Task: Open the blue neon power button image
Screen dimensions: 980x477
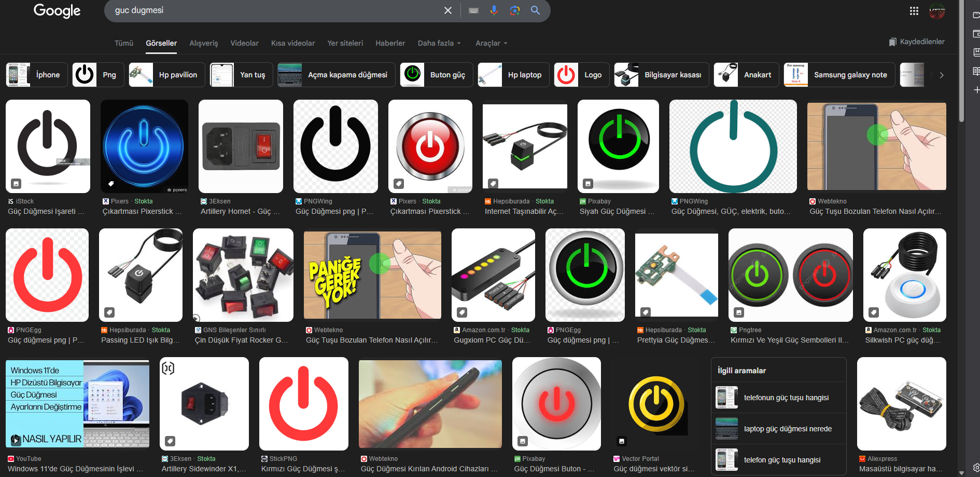Action: click(x=144, y=146)
